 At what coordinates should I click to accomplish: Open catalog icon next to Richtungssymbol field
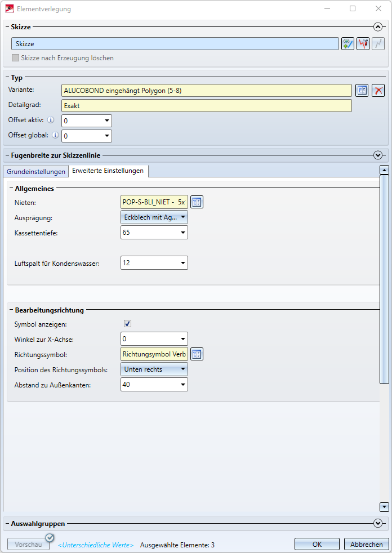click(x=197, y=354)
